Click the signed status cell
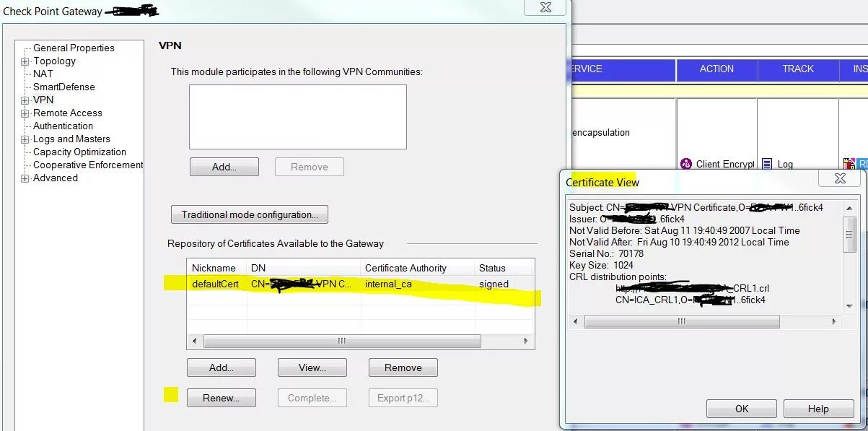The height and width of the screenshot is (431, 868). (494, 284)
